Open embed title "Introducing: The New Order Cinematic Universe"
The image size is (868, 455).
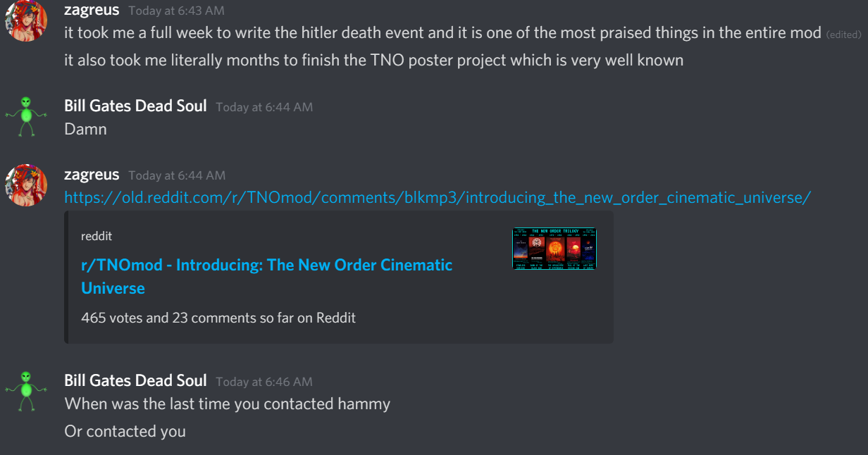[267, 276]
